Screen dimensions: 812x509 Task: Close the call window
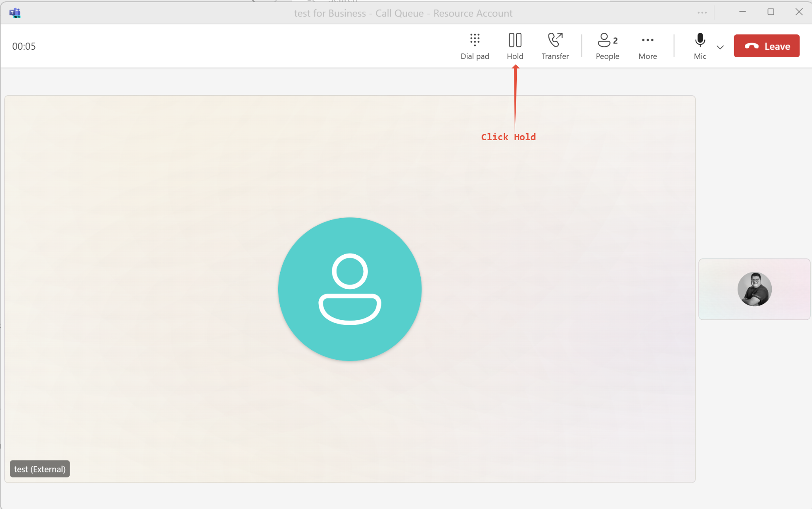(x=799, y=12)
